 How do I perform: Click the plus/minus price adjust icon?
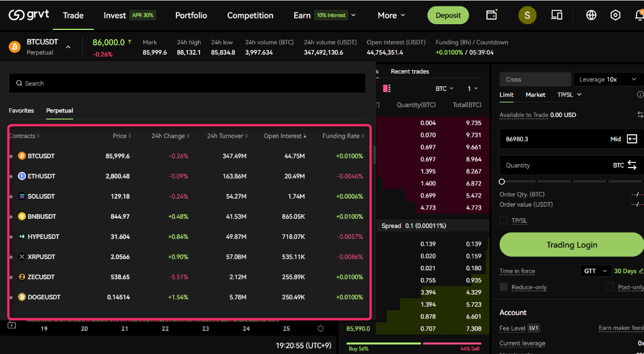click(x=632, y=139)
